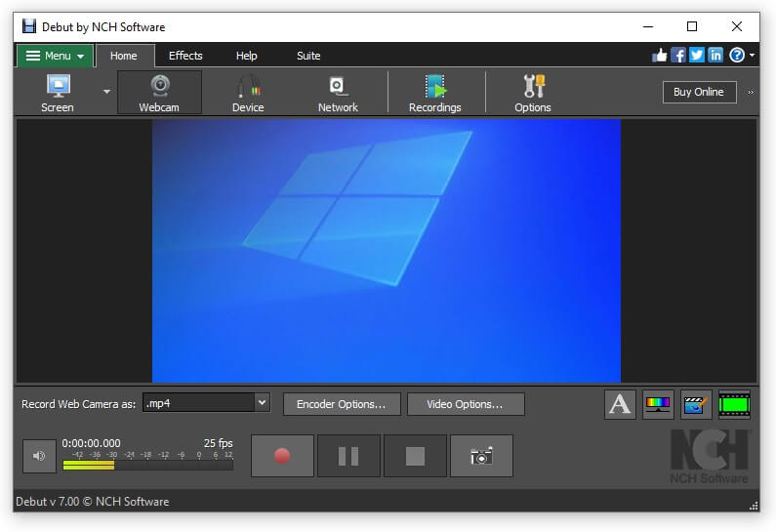Open the Options settings
The image size is (776, 532).
[x=533, y=93]
